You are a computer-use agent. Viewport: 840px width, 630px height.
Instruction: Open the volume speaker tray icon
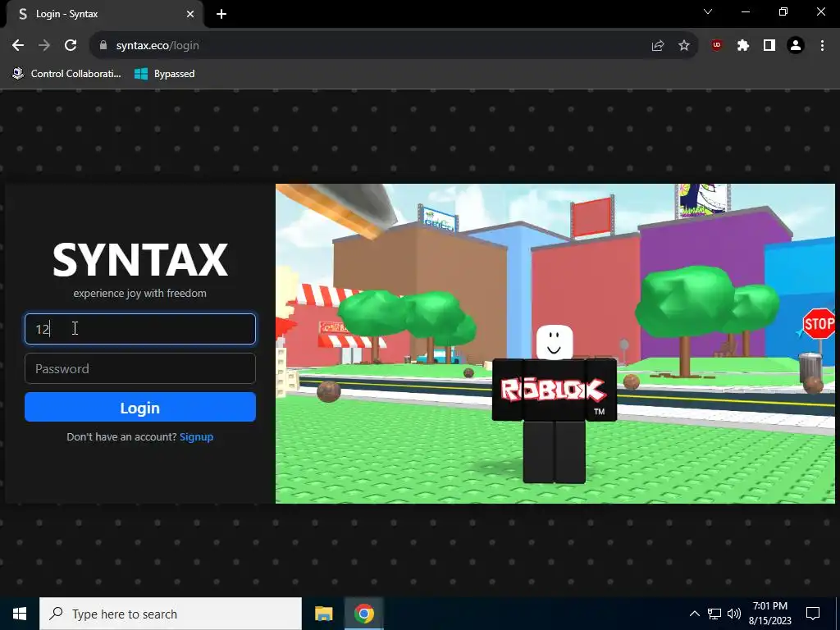coord(734,614)
